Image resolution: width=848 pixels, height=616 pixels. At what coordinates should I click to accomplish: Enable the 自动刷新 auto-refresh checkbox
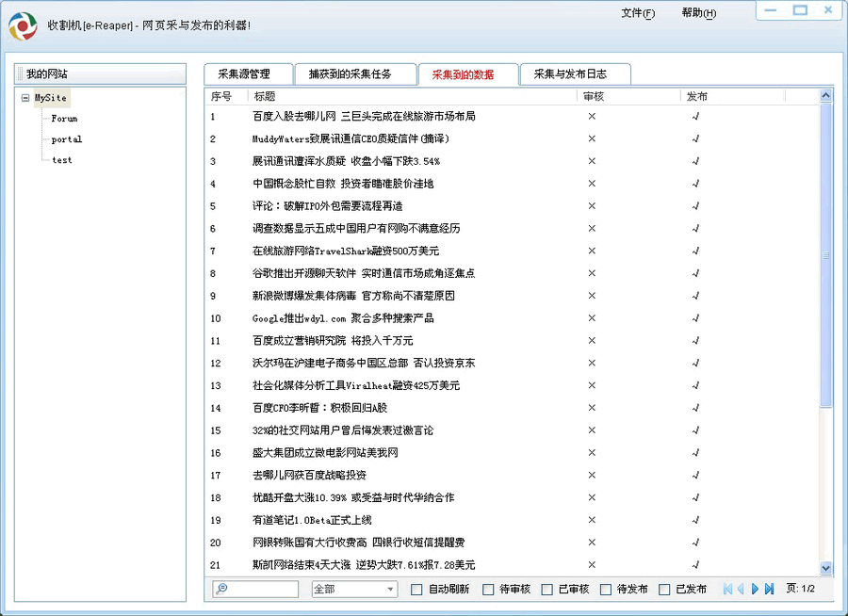(x=415, y=588)
